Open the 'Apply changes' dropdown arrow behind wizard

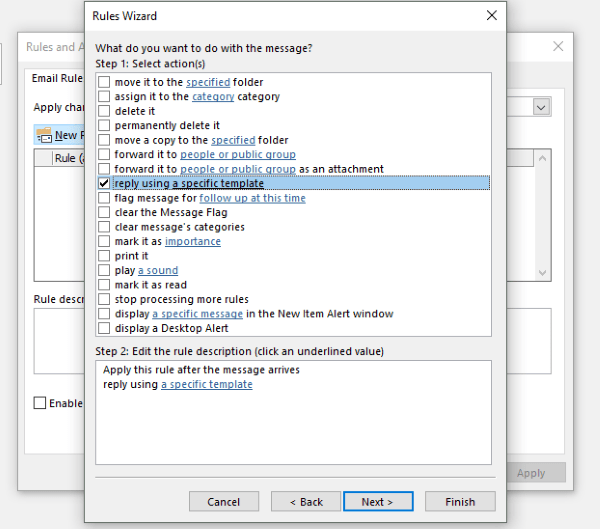pyautogui.click(x=541, y=107)
